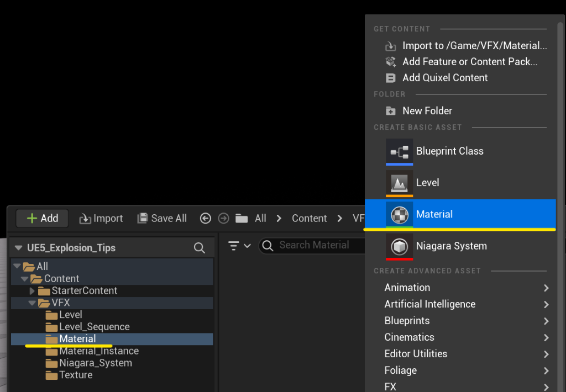
Task: Select the Material folder in tree
Action: (112, 338)
